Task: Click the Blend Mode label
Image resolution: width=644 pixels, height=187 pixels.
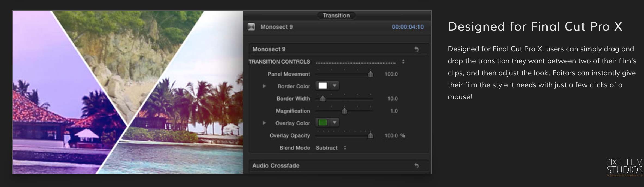Action: (x=294, y=148)
